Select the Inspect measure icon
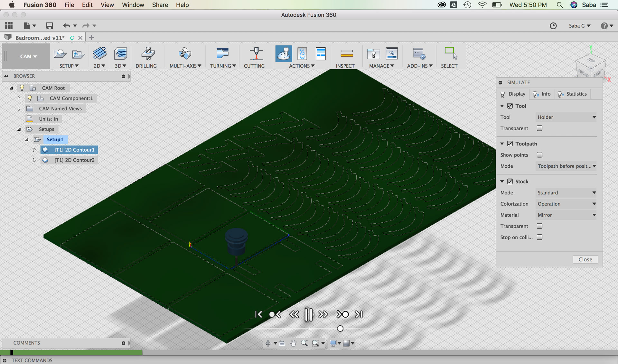The image size is (618, 364). [x=346, y=54]
